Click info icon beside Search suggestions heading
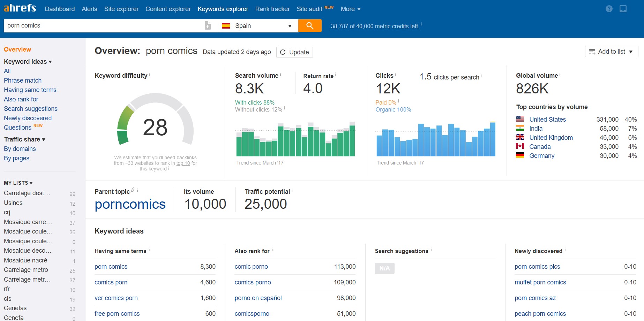Screen dimensions: 644x321 click(432, 250)
